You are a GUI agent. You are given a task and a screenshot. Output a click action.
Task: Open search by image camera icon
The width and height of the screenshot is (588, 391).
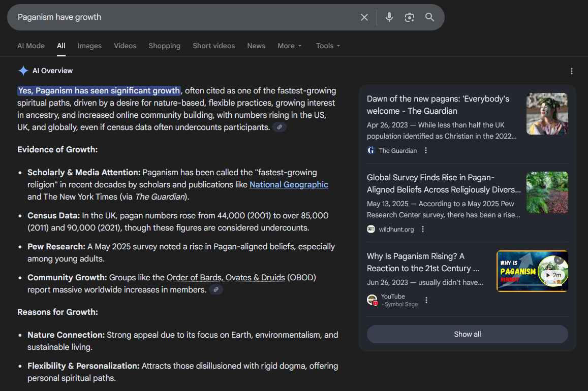point(410,17)
